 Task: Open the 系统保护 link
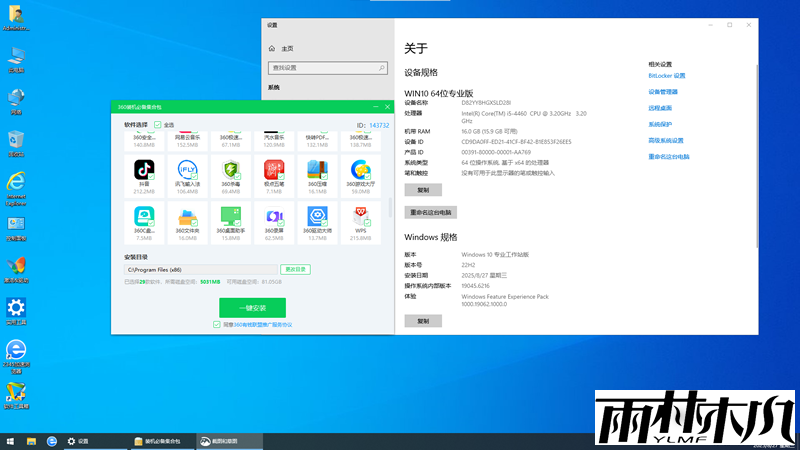coord(660,124)
